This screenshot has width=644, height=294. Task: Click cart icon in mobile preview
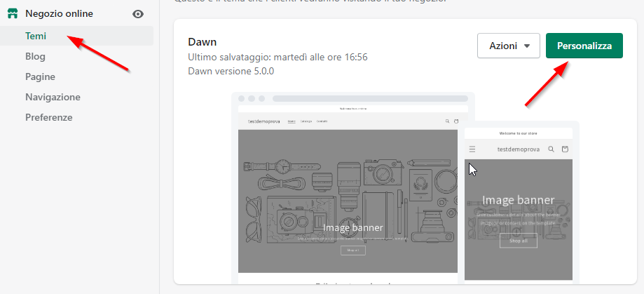click(x=566, y=149)
